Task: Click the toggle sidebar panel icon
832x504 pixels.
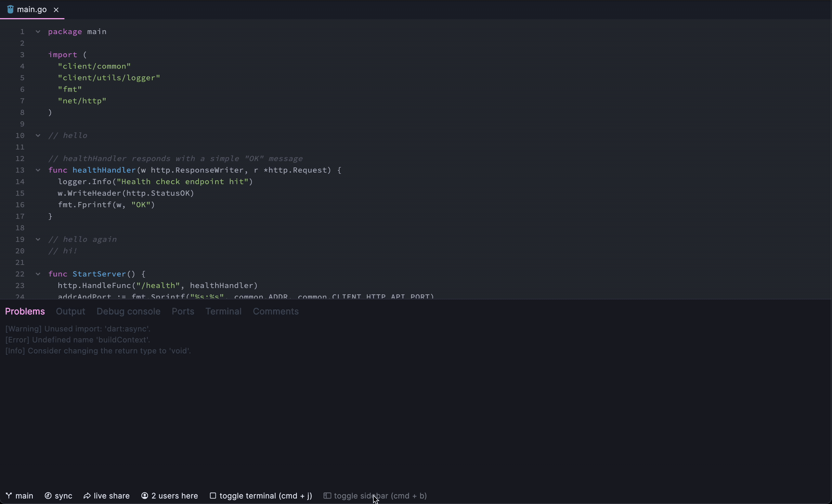Action: 327,496
